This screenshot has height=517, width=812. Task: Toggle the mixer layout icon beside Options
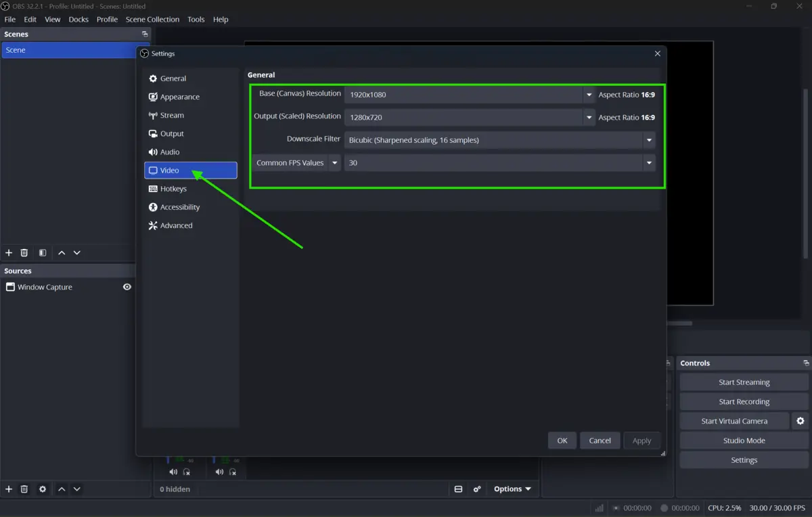coord(458,489)
